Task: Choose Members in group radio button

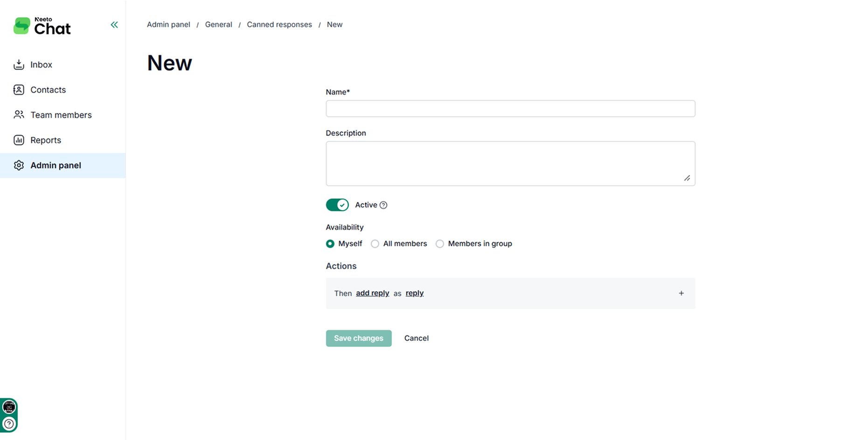Action: point(440,244)
